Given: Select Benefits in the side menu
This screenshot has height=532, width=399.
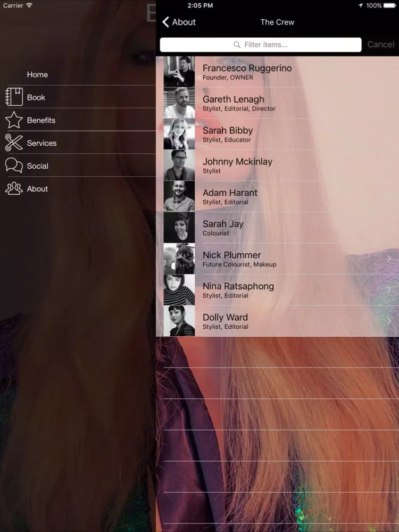Looking at the screenshot, I should coord(41,120).
